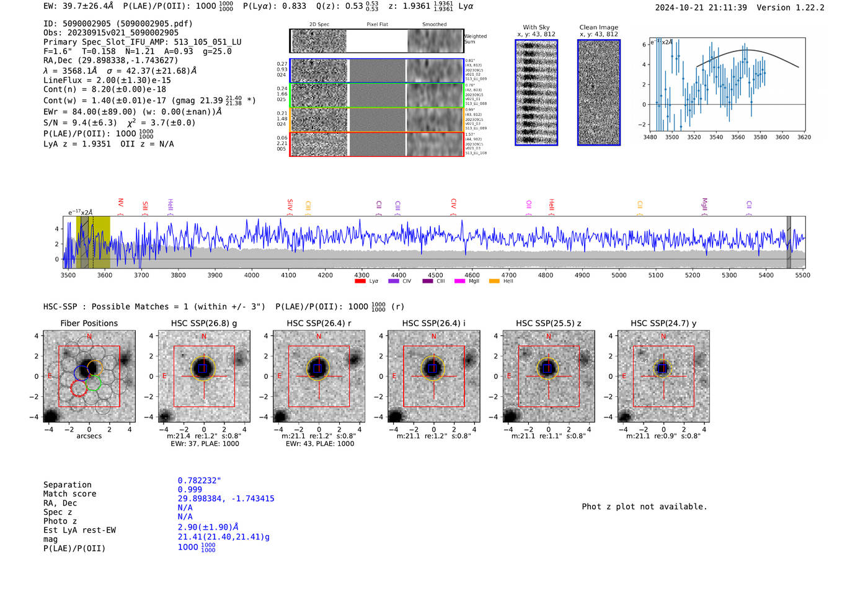Viewport: 868px width, 591px height.
Task: Select the magenta OII line marker
Action: click(529, 208)
